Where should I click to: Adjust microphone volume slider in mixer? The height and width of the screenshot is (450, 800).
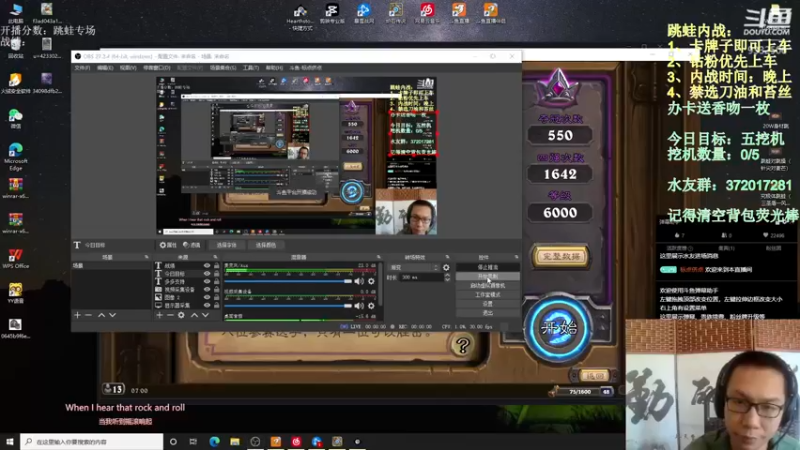point(288,281)
